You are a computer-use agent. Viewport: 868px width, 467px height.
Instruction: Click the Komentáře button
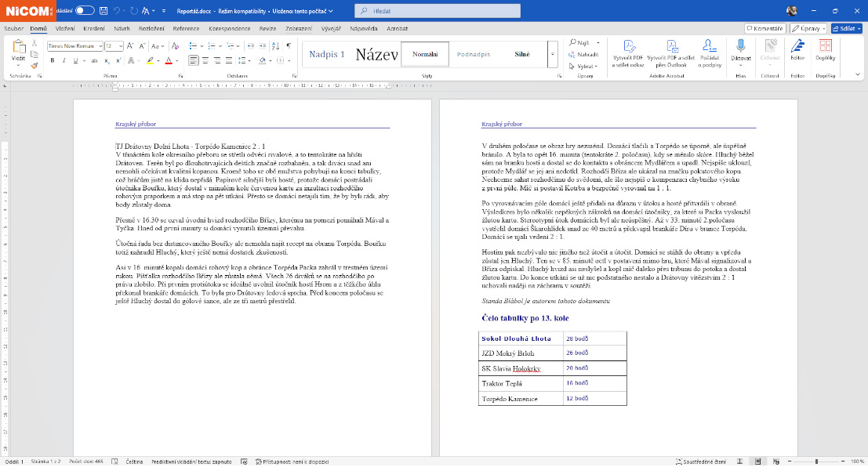pos(764,28)
